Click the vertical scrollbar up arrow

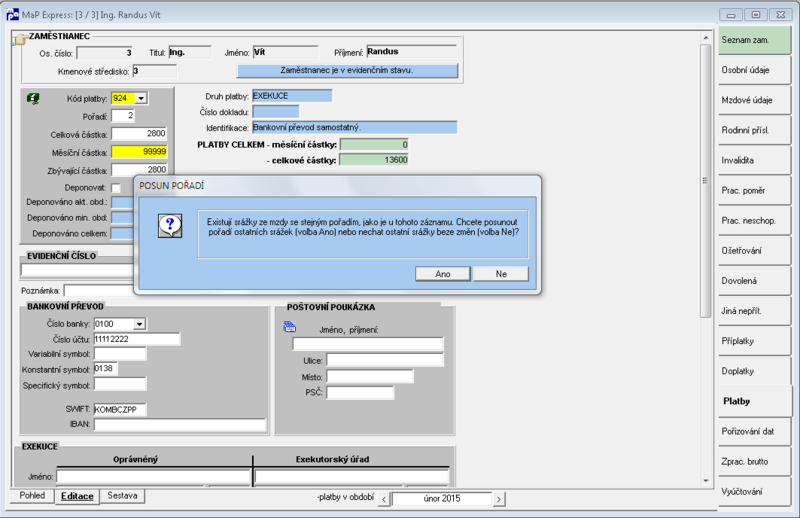706,38
